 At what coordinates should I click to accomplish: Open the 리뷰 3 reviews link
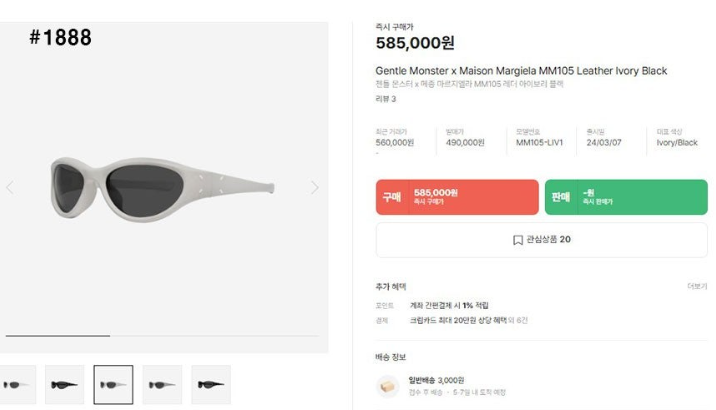(385, 99)
